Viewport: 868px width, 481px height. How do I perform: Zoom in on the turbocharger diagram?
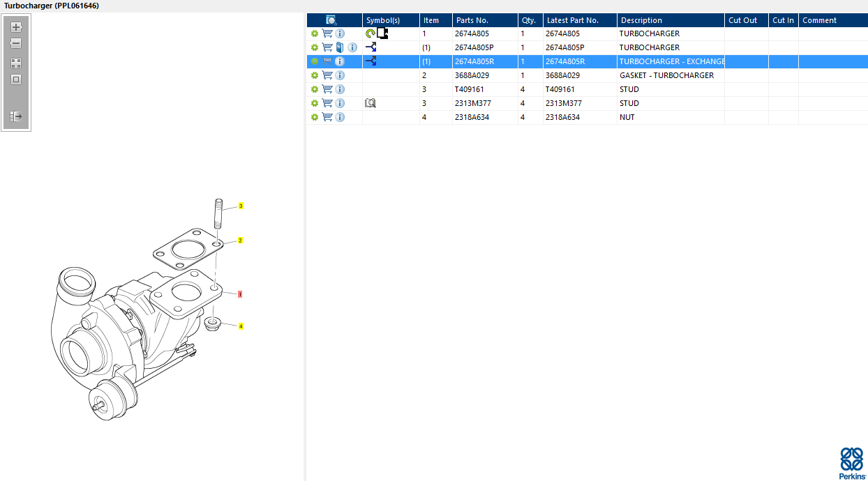coord(16,27)
